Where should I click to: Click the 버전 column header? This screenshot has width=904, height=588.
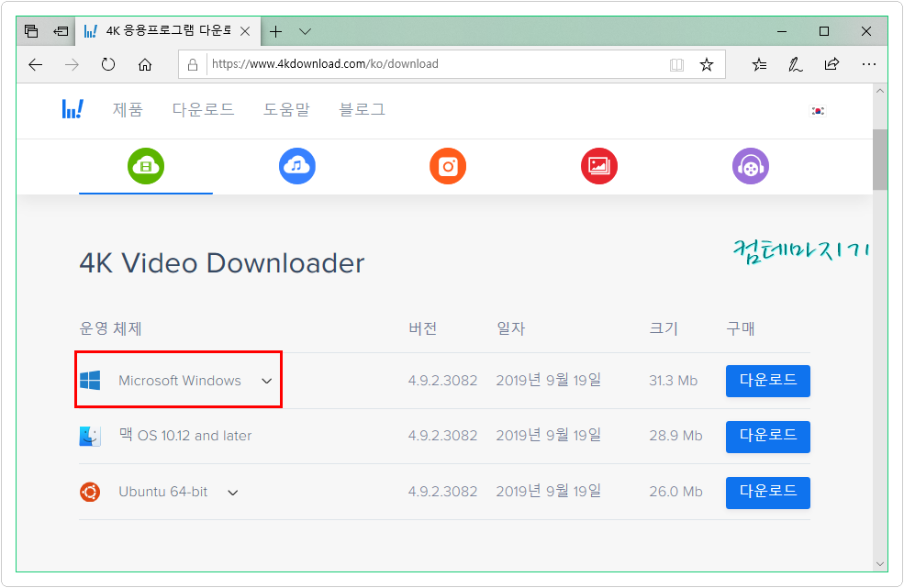pyautogui.click(x=422, y=328)
